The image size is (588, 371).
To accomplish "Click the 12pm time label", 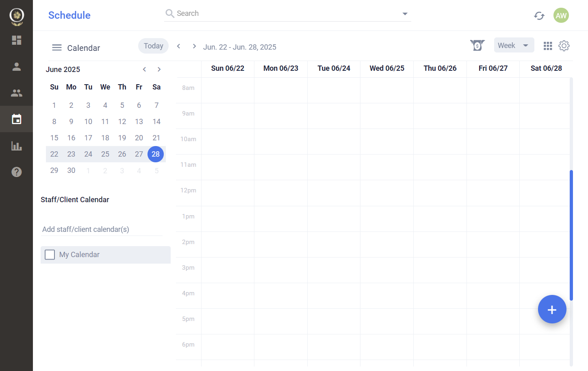I will pyautogui.click(x=188, y=190).
